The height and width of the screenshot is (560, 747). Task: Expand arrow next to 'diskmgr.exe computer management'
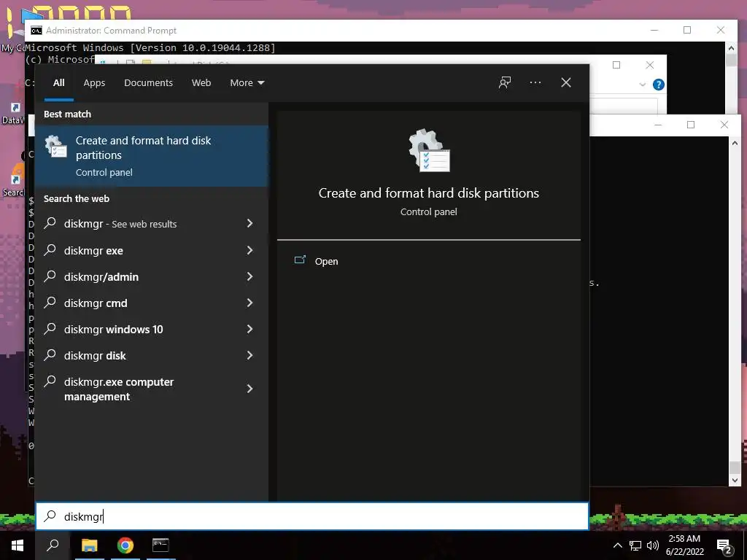pos(249,389)
